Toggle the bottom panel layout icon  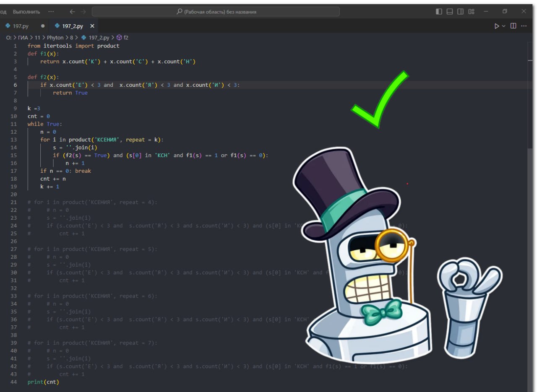pos(450,12)
